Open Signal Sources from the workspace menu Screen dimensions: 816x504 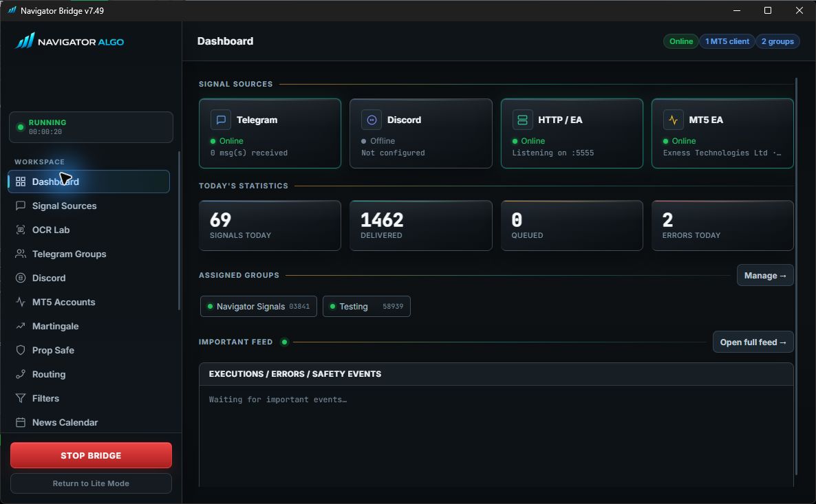point(89,206)
